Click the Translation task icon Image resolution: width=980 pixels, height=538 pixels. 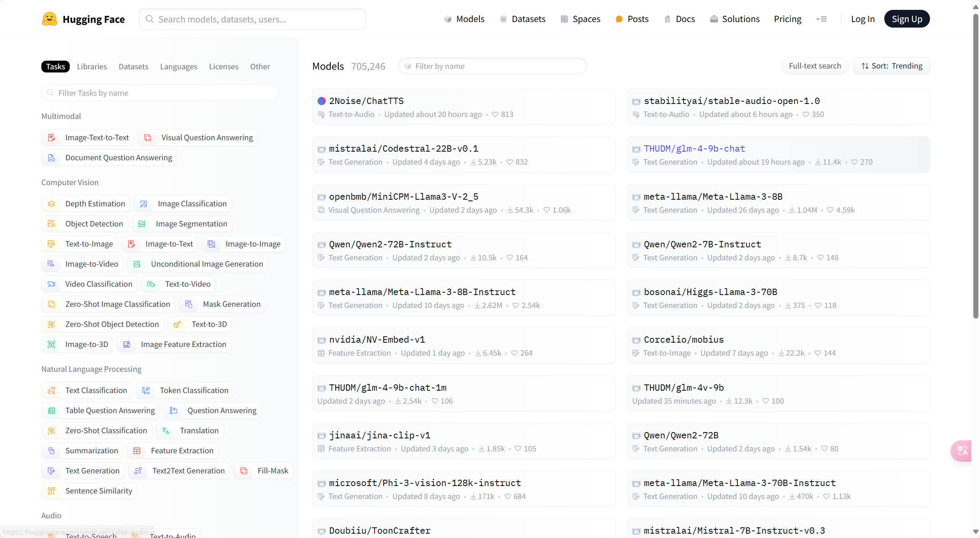tap(166, 430)
